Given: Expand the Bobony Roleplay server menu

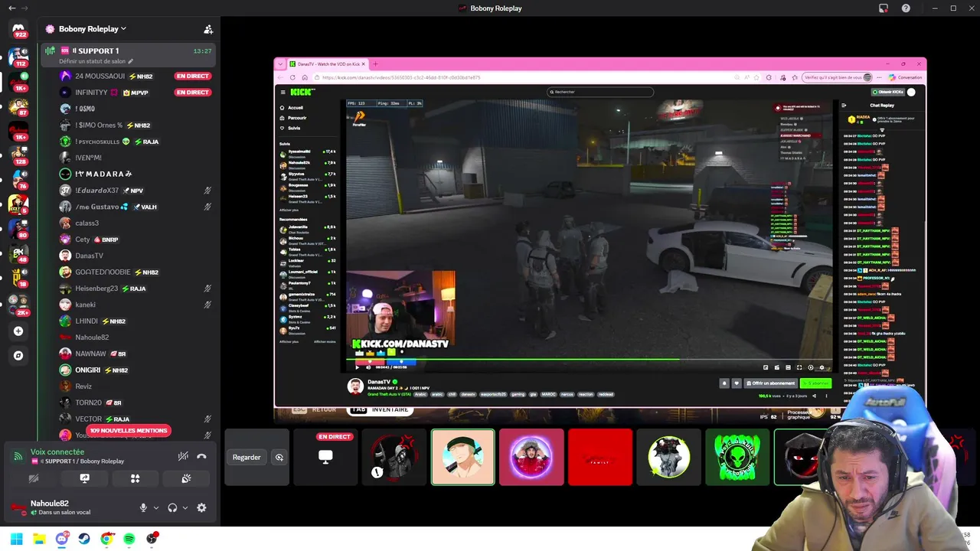Looking at the screenshot, I should 92,29.
